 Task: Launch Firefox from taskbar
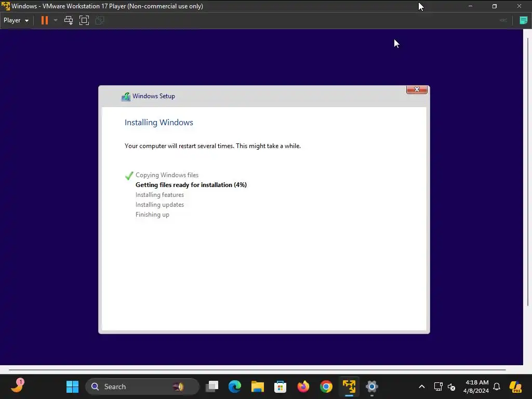(303, 387)
